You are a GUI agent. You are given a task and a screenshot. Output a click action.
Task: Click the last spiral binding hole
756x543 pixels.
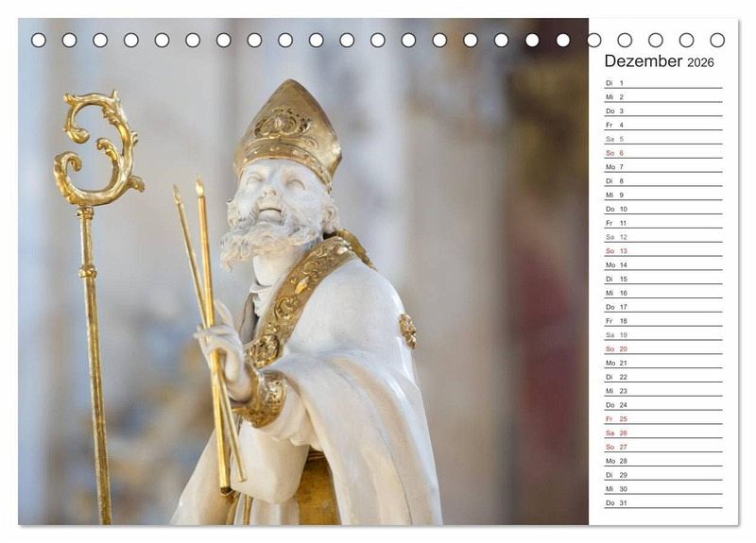tap(717, 40)
